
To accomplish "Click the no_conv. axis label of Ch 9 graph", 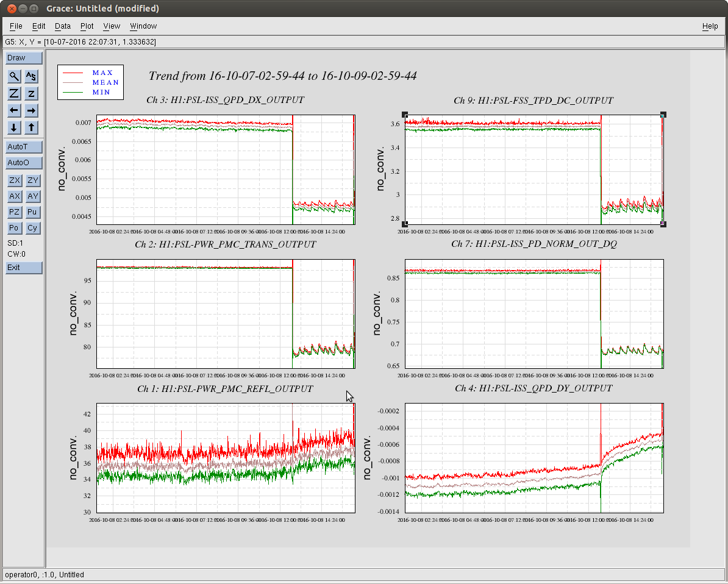I will (380, 169).
